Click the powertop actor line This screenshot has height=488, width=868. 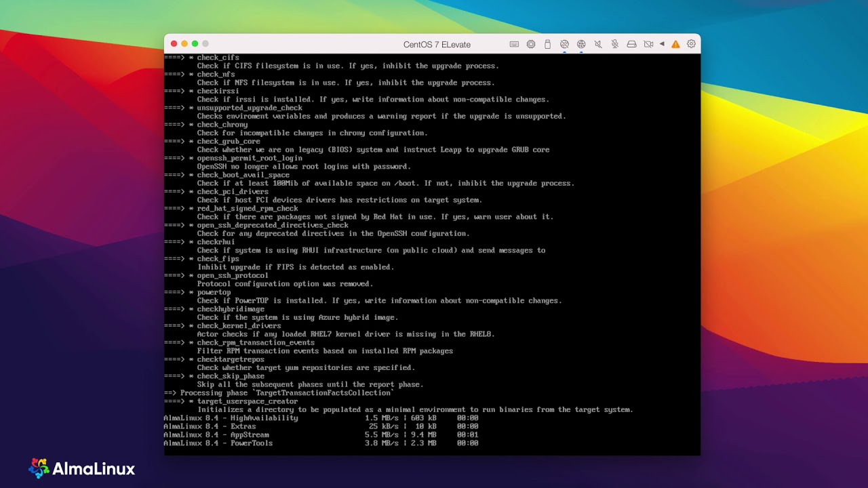pyautogui.click(x=197, y=292)
